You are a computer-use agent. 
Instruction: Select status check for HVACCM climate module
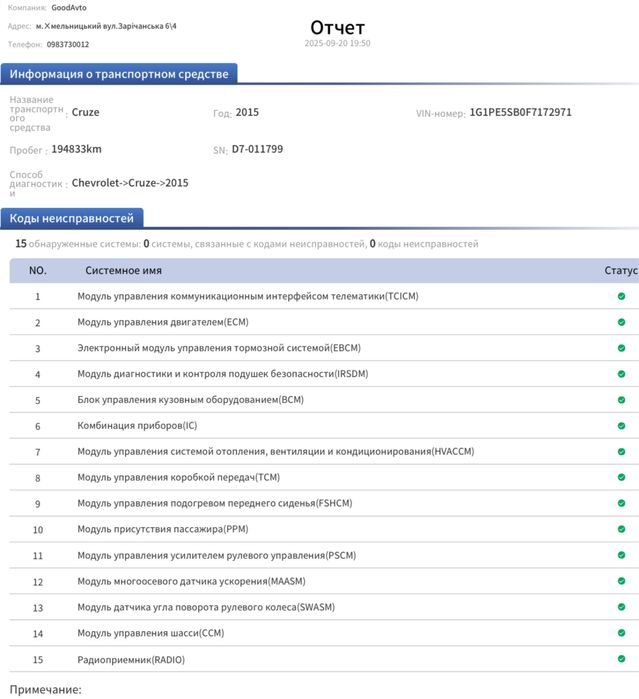(x=621, y=451)
